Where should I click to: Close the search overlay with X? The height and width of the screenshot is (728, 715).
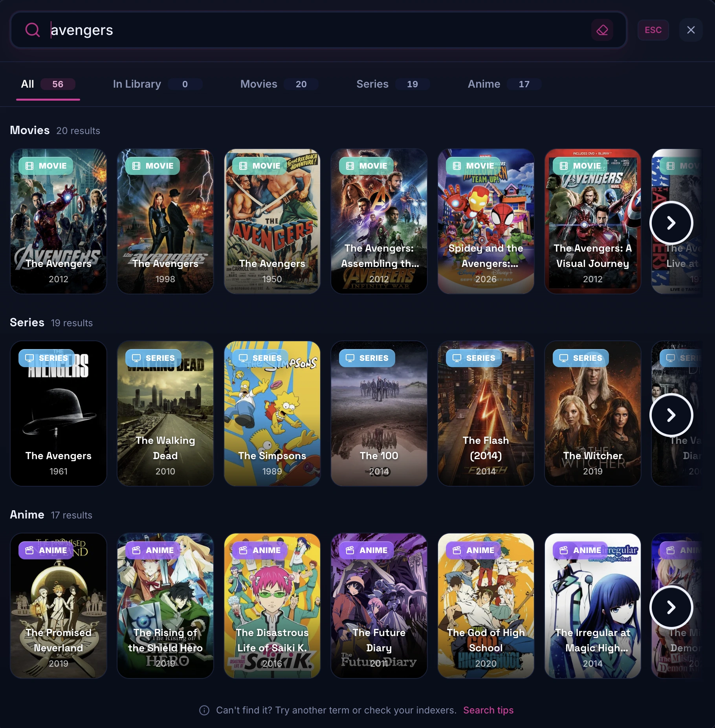click(x=691, y=30)
